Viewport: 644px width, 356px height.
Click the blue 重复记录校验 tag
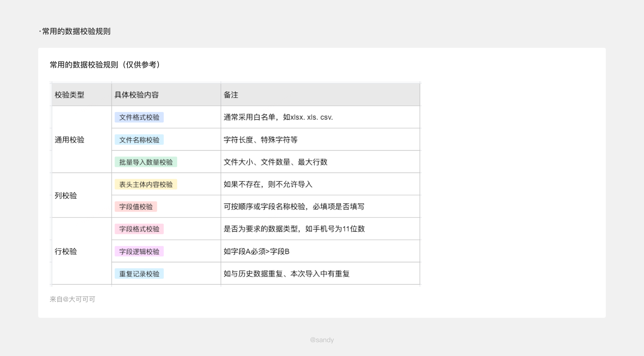pos(139,274)
